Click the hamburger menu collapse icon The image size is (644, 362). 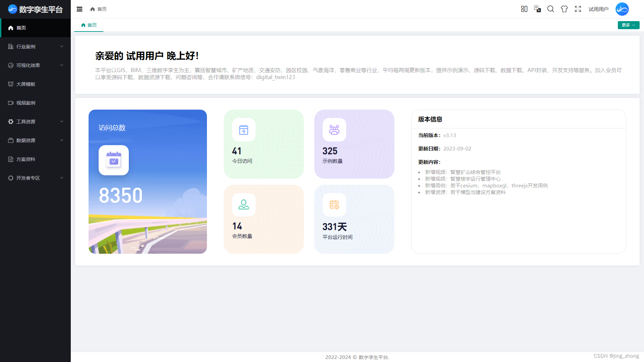(x=79, y=9)
